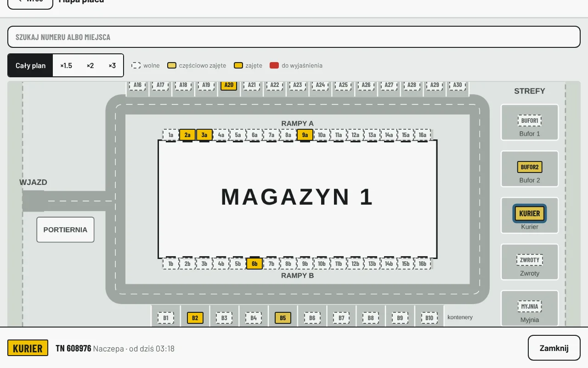Viewport: 588px width, 368px height.
Task: Select parking spot A22
Action: tap(275, 85)
